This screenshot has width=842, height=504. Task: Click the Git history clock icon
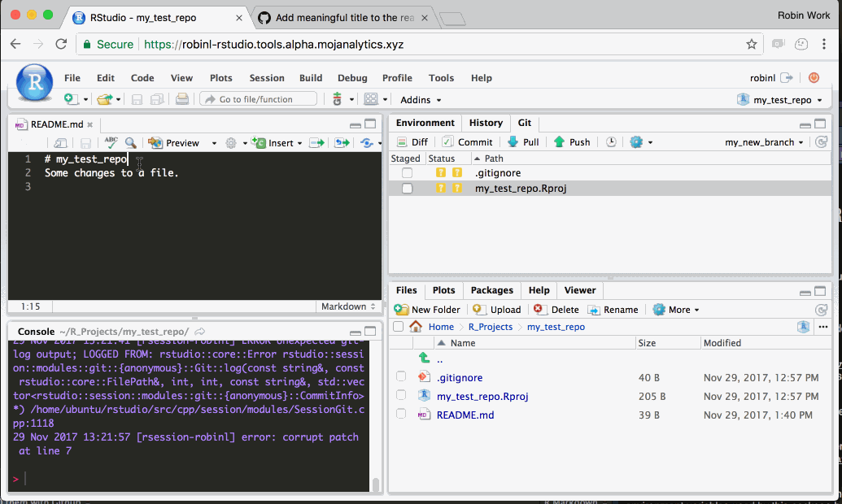coord(611,142)
